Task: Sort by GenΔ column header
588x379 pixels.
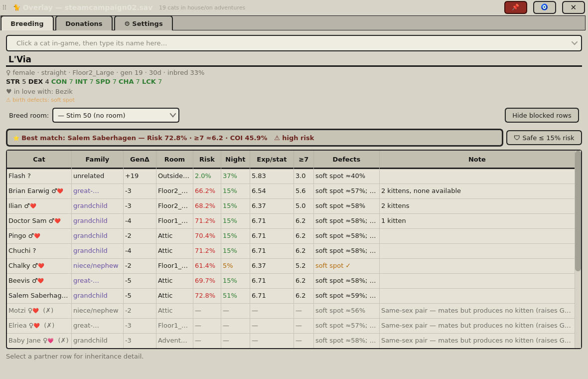Action: (140, 160)
